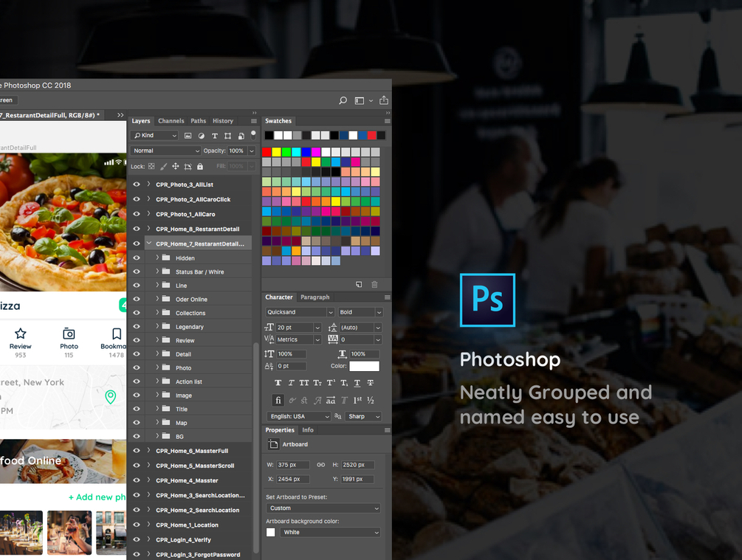Screen dimensions: 742x560
Task: Click the search magnifier icon in options bar
Action: point(343,100)
